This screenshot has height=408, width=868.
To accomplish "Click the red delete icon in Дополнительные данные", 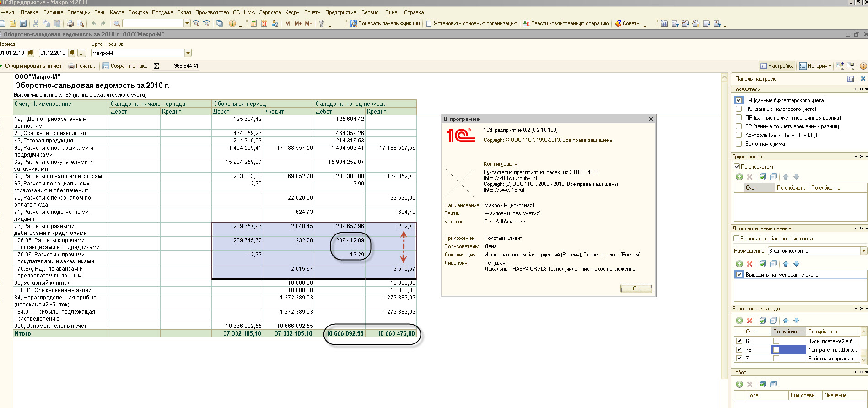I will [749, 264].
